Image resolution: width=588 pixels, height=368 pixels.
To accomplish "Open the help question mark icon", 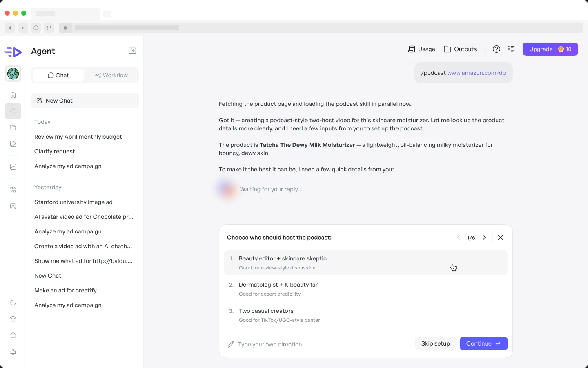I will [x=497, y=49].
